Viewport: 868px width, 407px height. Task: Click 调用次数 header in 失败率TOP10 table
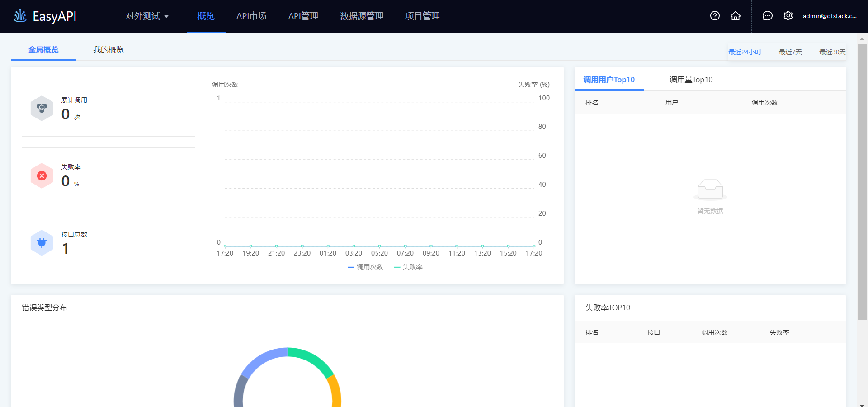714,332
